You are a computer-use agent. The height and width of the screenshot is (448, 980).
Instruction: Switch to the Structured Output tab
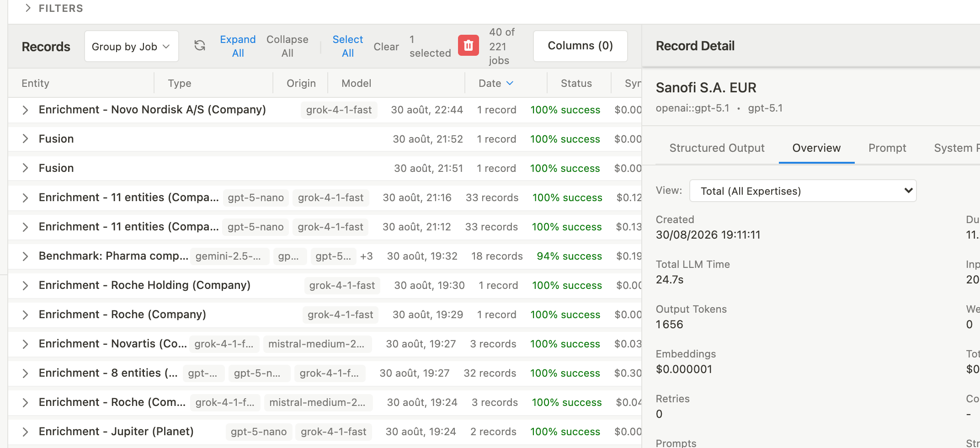point(717,148)
